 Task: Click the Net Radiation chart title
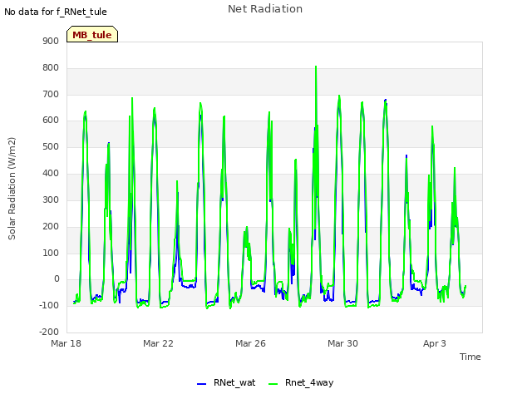pos(265,9)
